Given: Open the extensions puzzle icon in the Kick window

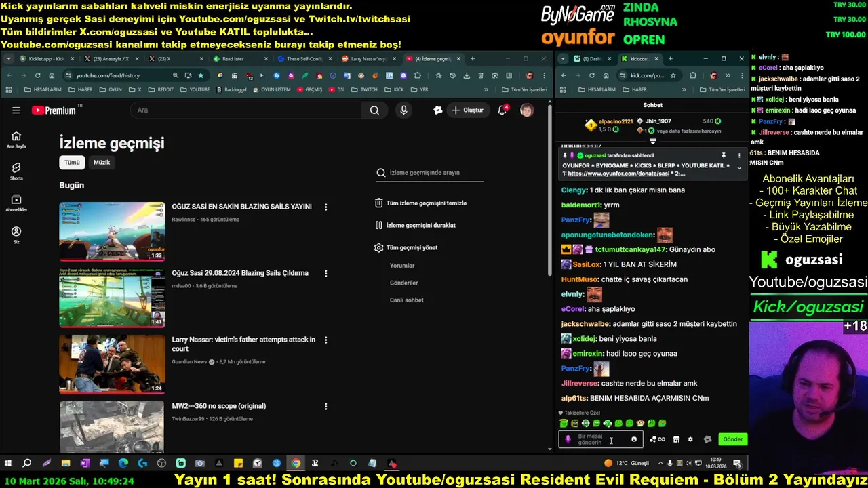Looking at the screenshot, I should coord(692,75).
